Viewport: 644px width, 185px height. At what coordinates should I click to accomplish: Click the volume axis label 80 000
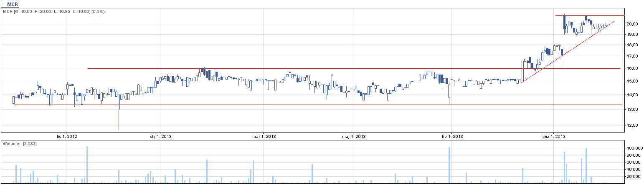tap(633, 155)
